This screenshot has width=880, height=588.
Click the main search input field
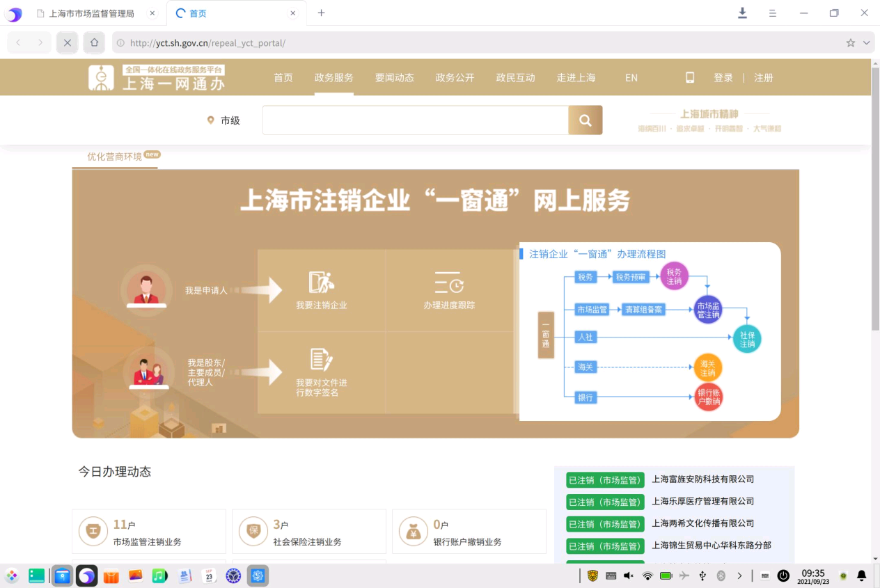coord(415,120)
